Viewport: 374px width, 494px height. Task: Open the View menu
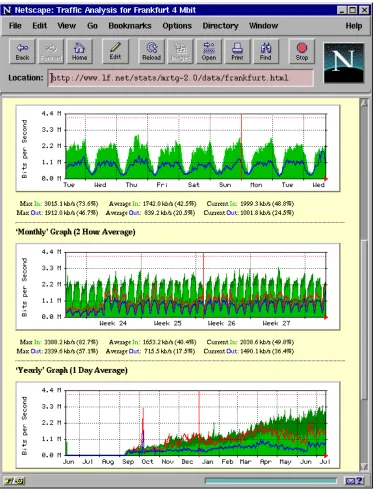click(x=67, y=26)
